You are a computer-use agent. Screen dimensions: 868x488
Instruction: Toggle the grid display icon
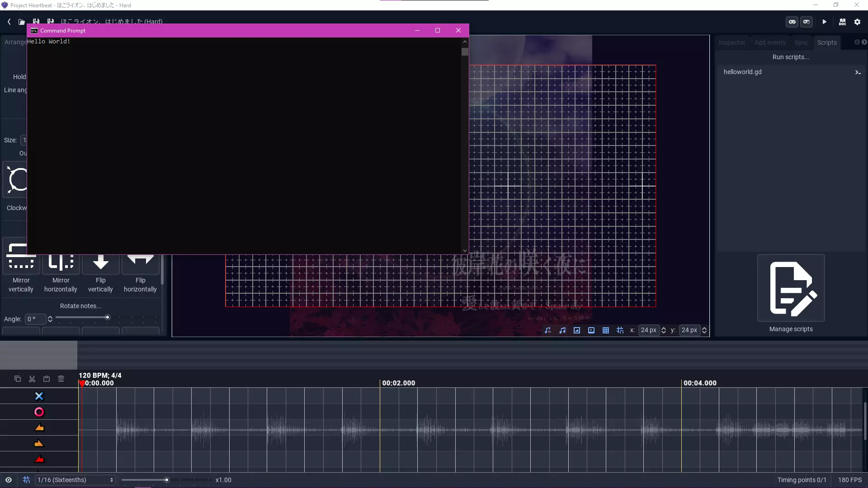tap(605, 330)
